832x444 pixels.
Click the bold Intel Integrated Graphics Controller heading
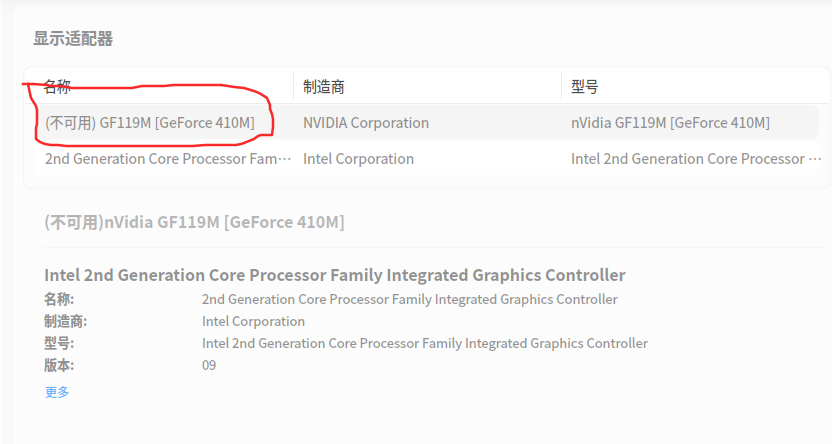(335, 275)
